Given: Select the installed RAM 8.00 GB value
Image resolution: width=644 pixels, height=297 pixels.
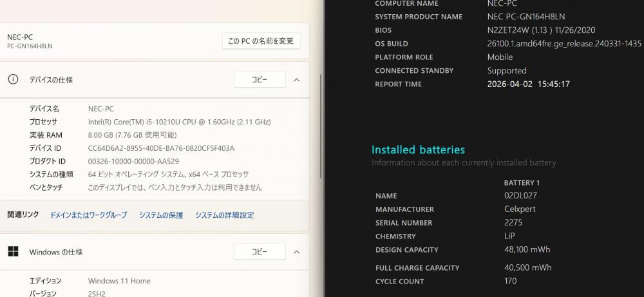Looking at the screenshot, I should (x=132, y=135).
